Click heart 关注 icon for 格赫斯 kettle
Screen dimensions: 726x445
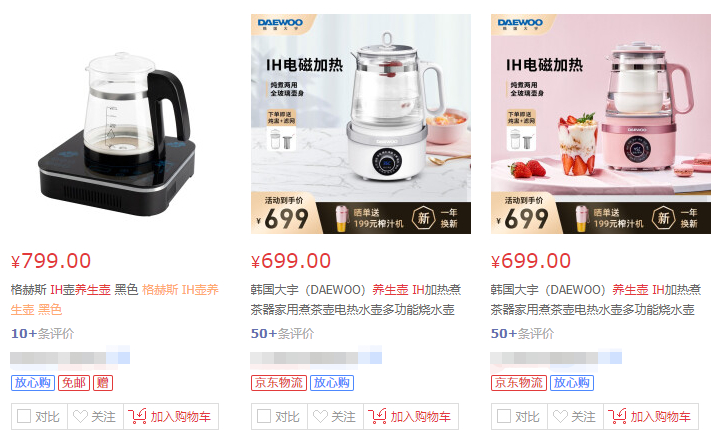[81, 417]
